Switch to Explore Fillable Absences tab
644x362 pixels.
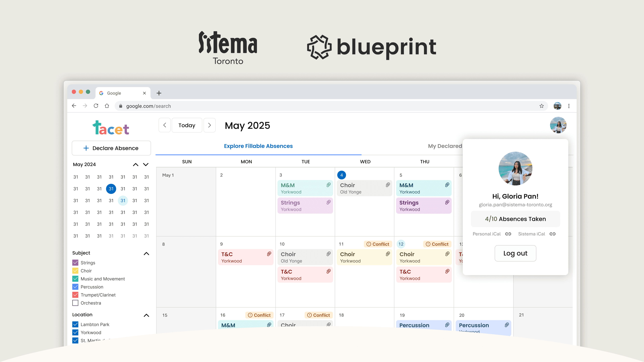coord(258,146)
